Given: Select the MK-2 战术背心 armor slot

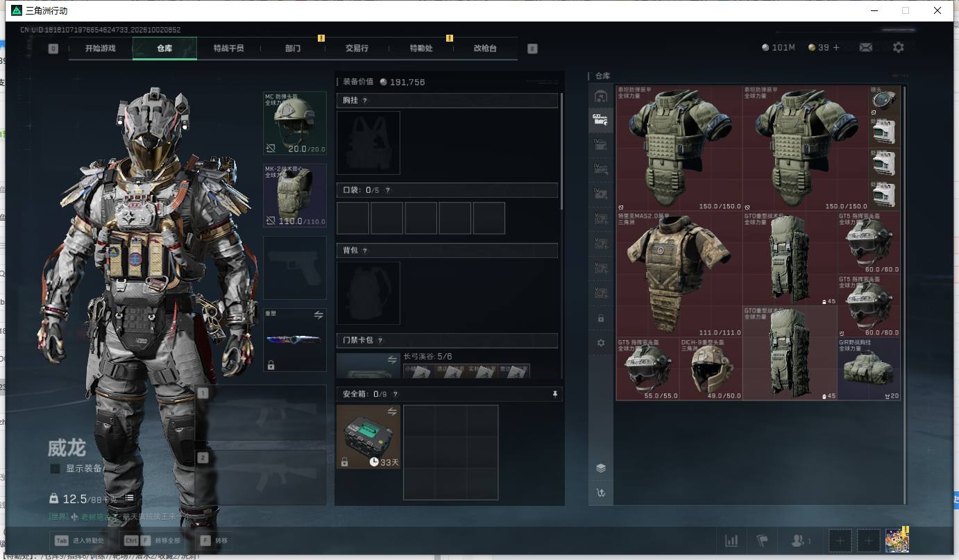Looking at the screenshot, I should click(x=295, y=196).
